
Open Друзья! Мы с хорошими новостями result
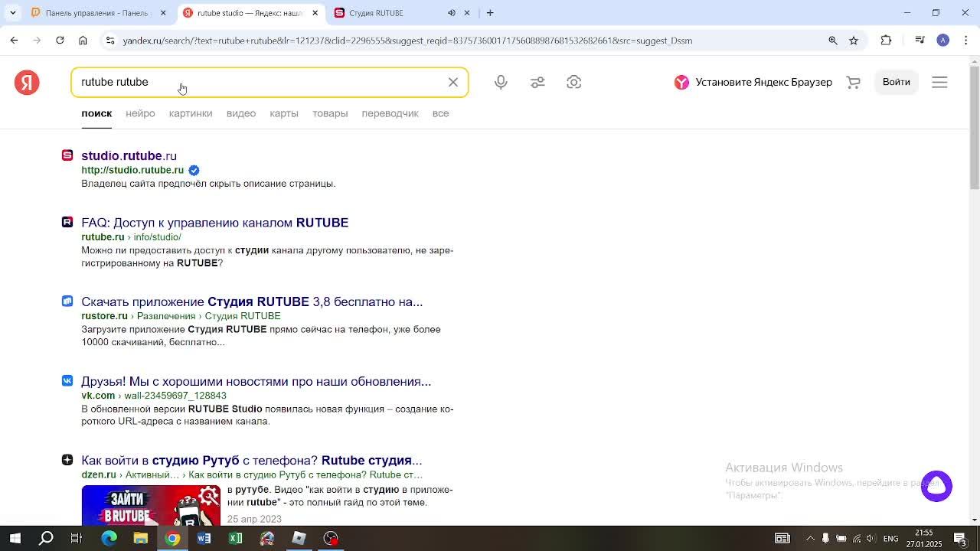coord(256,381)
